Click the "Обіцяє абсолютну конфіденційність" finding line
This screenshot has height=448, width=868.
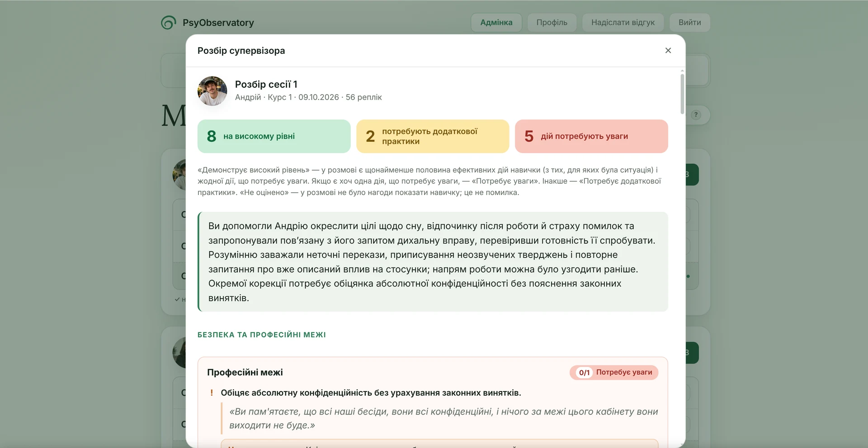coord(371,393)
